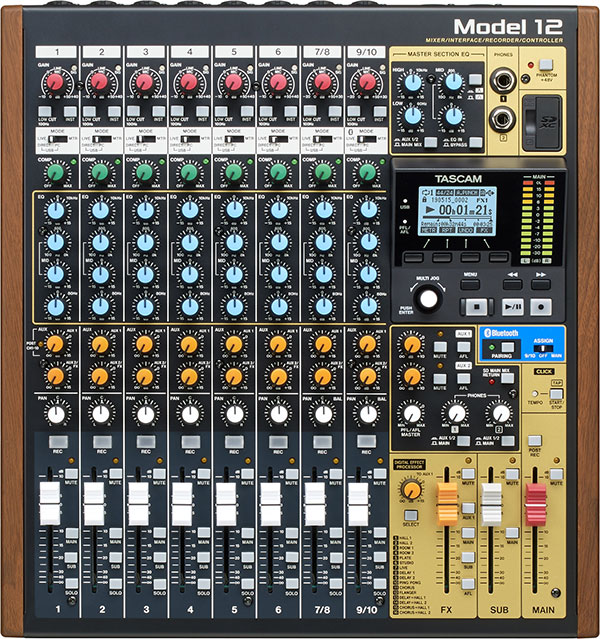This screenshot has width=600, height=639.
Task: Touch the green COMP knob on channel 7/8
Action: [323, 172]
